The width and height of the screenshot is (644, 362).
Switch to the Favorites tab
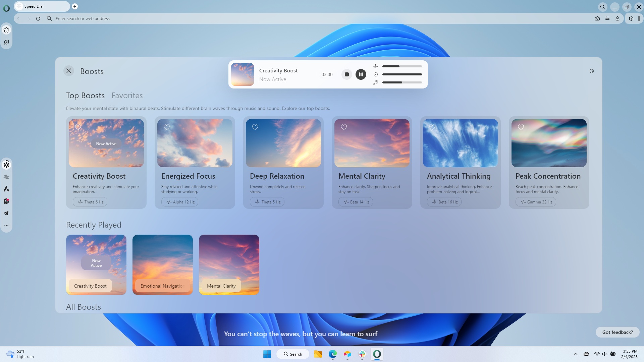[127, 96]
